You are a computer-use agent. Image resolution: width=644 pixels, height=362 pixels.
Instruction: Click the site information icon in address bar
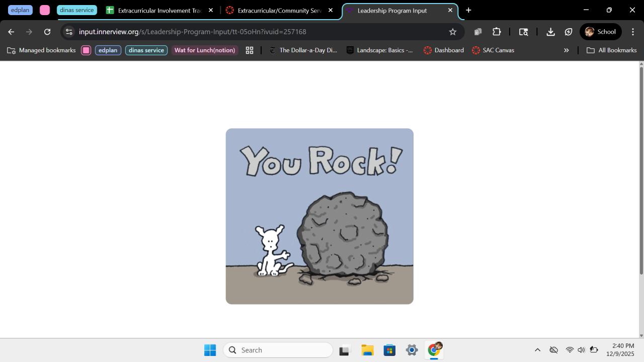point(69,32)
